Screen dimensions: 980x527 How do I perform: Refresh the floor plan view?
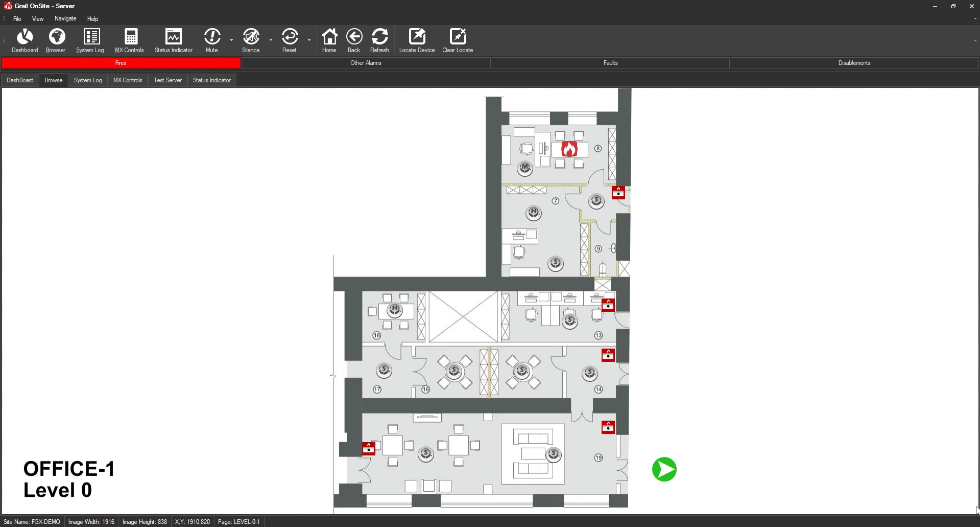point(379,40)
